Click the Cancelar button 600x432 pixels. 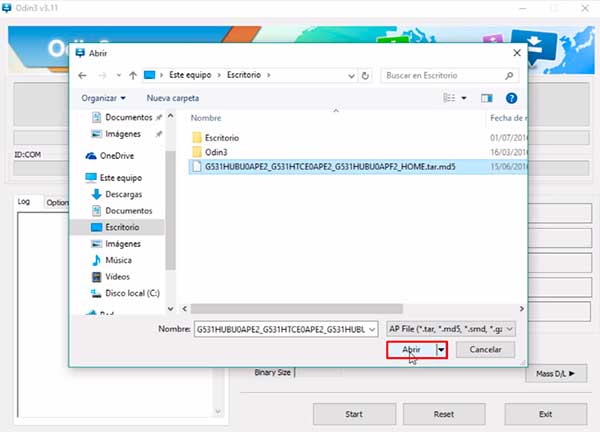click(x=485, y=349)
